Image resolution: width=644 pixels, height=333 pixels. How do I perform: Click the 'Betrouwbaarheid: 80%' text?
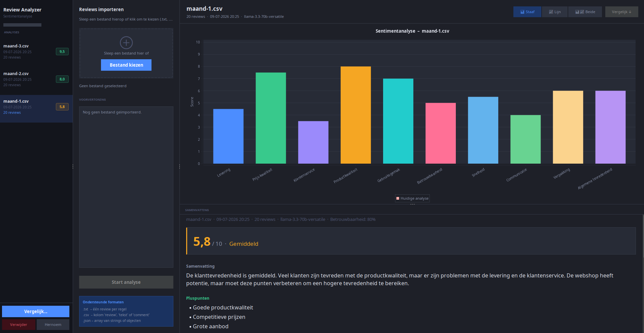tap(353, 219)
